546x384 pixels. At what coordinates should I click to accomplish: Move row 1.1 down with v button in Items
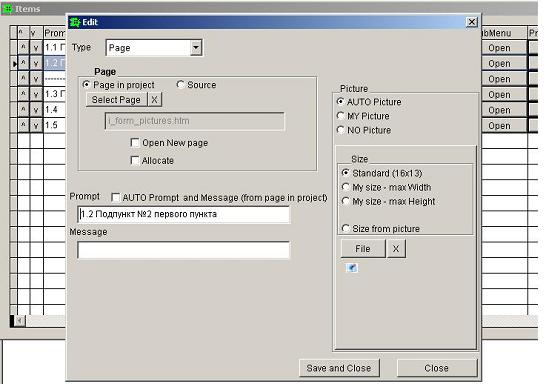click(x=36, y=47)
